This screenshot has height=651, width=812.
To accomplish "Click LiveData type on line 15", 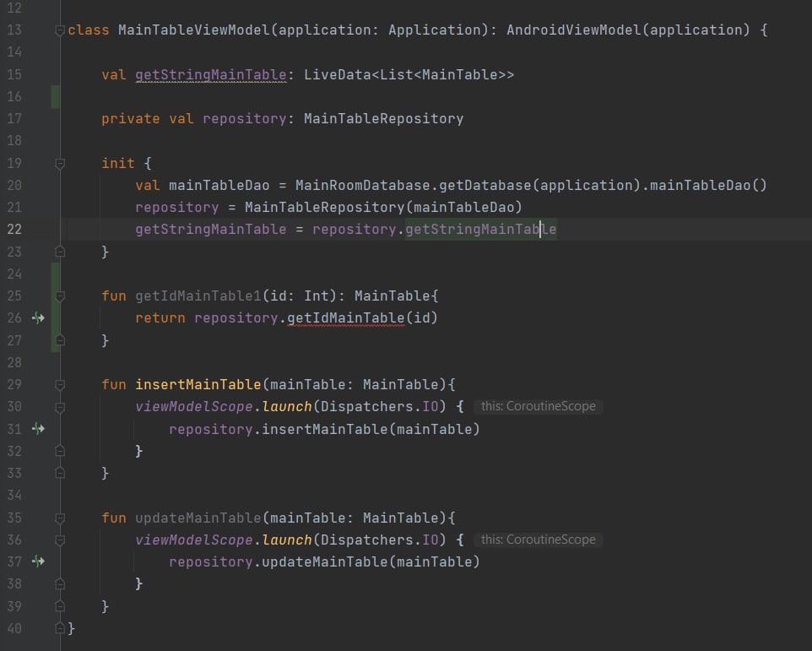I will 338,74.
